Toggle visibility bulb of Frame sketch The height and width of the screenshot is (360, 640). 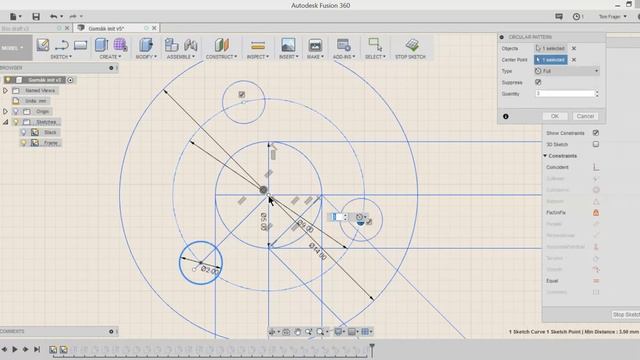click(24, 143)
